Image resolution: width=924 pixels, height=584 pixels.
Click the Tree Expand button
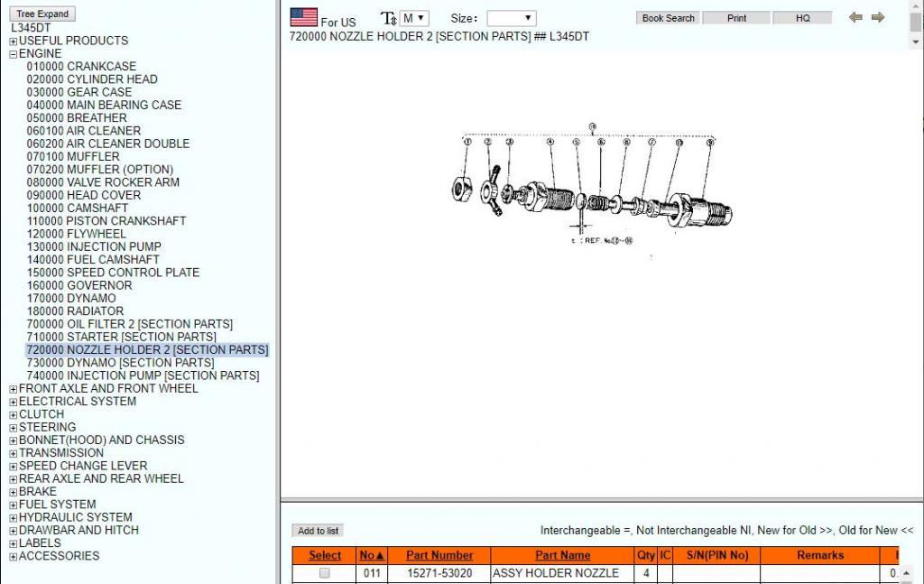42,14
